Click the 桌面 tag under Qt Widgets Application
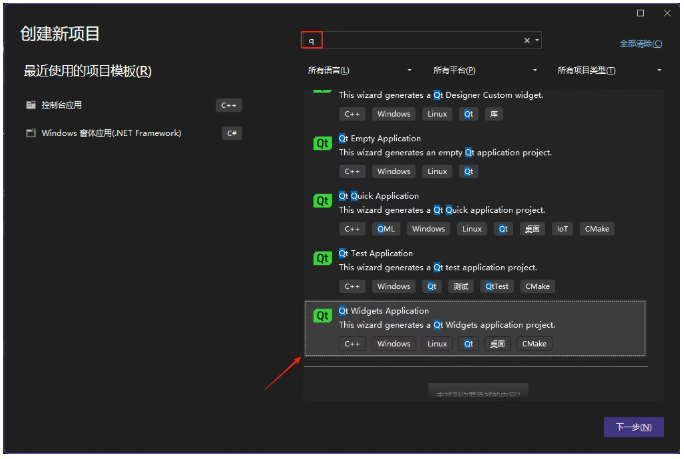 tap(498, 344)
